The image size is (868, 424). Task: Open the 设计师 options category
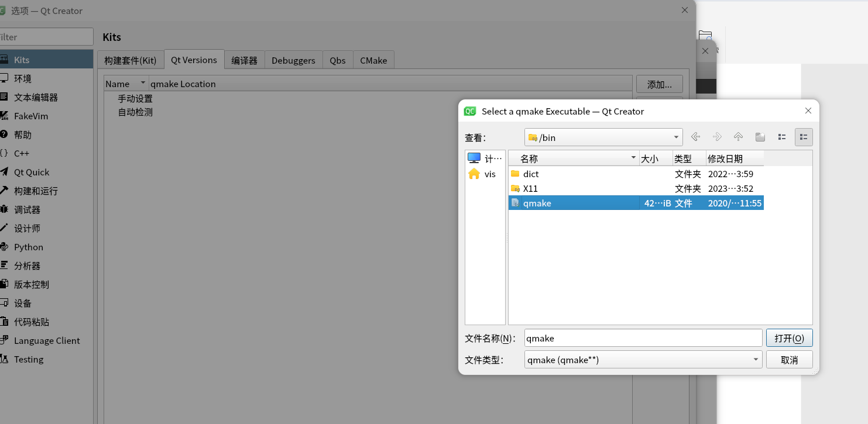click(x=46, y=228)
